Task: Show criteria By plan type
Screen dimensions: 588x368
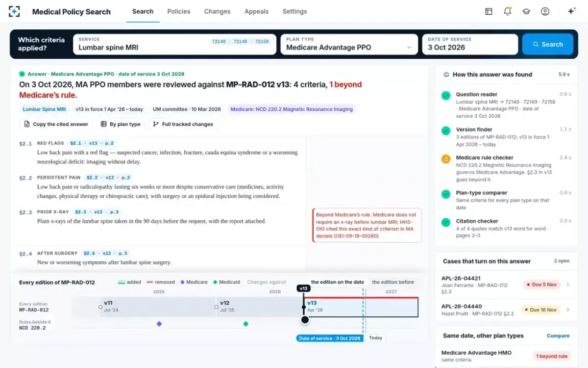Action: 121,124
